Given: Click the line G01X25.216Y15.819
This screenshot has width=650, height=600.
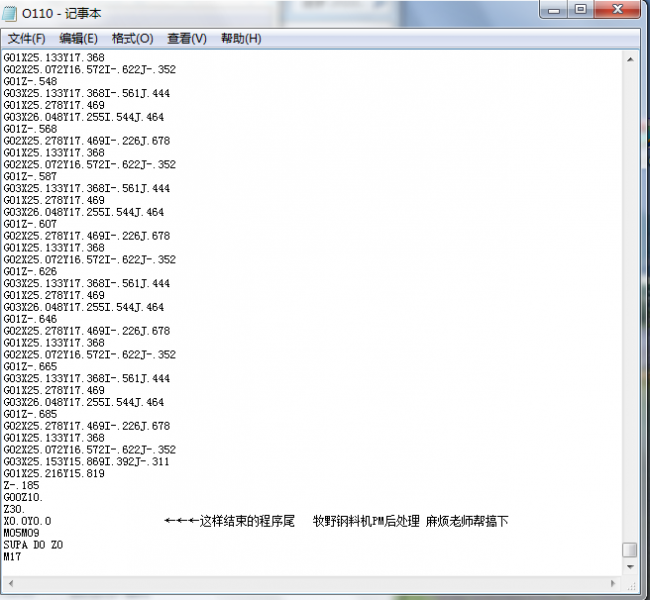Looking at the screenshot, I should 54,474.
